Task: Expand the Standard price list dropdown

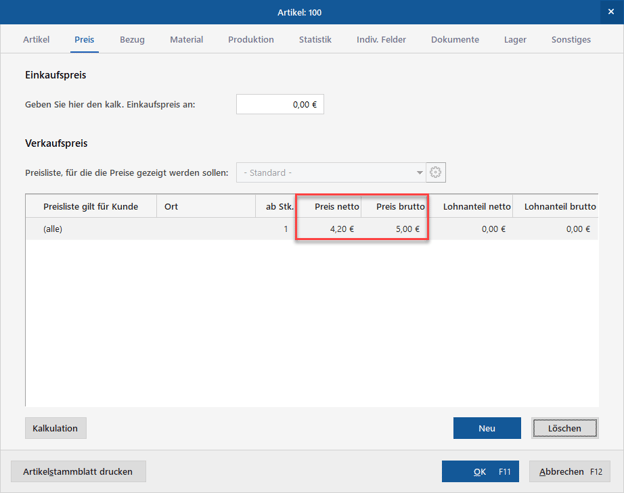Action: tap(419, 172)
